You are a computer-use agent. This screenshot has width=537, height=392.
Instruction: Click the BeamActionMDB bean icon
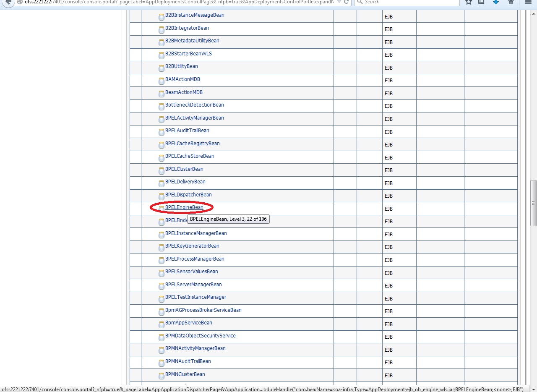162,94
